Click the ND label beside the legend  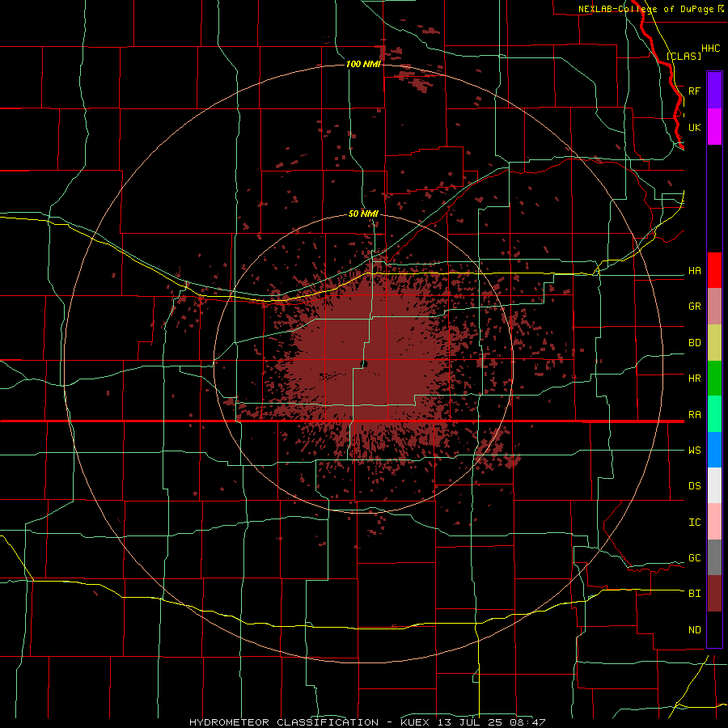pyautogui.click(x=694, y=630)
